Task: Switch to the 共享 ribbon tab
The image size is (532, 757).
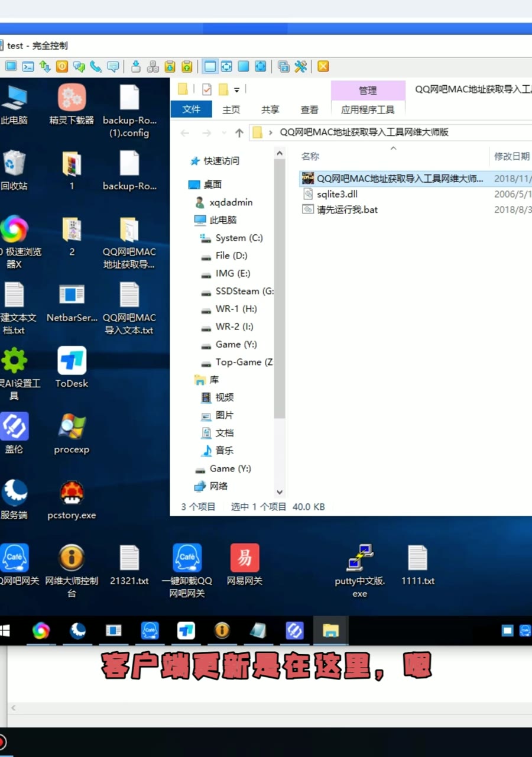Action: [x=270, y=109]
